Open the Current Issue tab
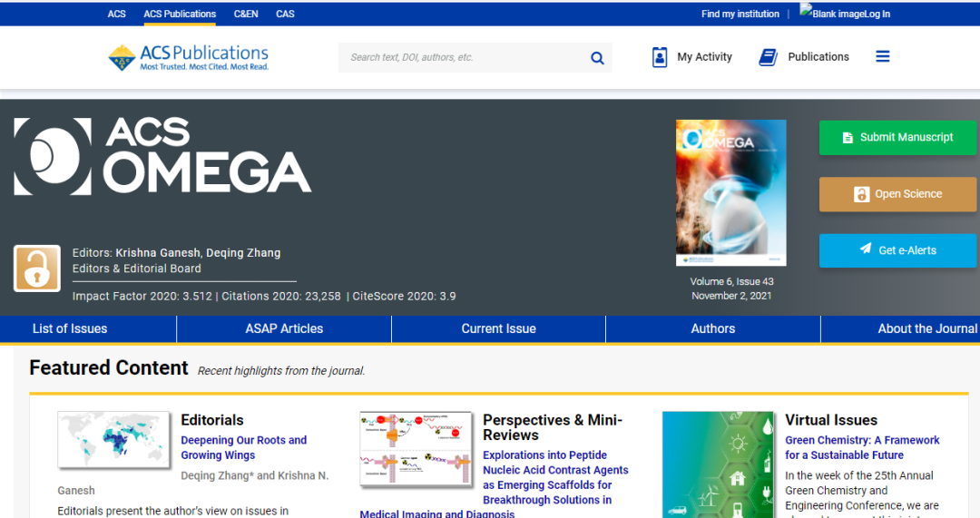 click(498, 328)
